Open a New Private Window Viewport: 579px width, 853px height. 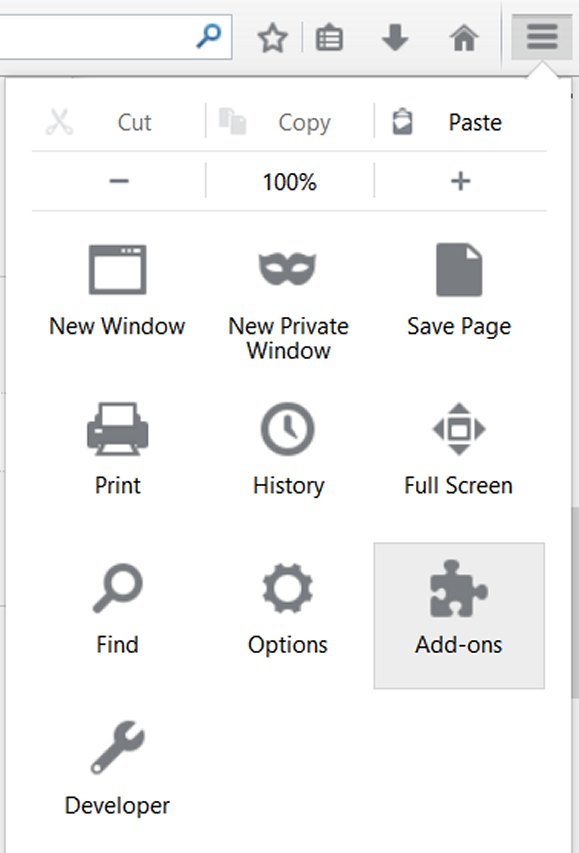pos(288,302)
